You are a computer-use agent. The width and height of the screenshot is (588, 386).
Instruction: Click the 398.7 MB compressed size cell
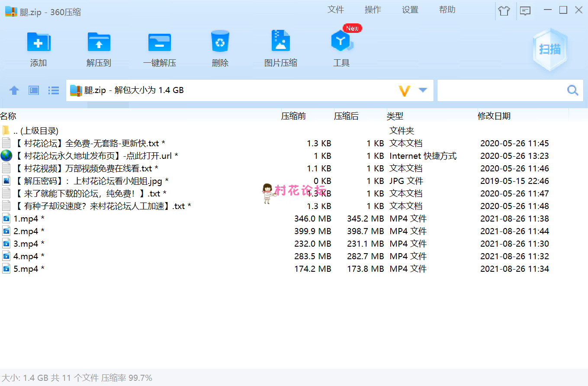(366, 231)
